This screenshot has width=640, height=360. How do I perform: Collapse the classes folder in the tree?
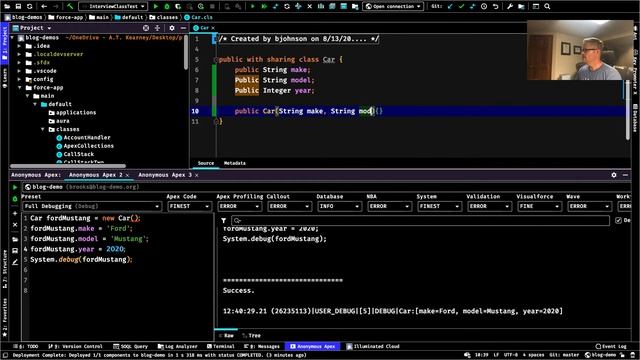coord(43,129)
